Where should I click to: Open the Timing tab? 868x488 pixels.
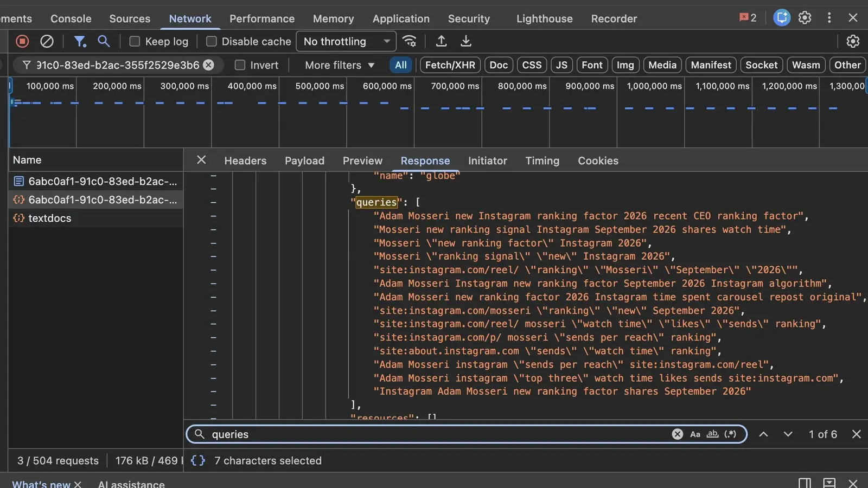pyautogui.click(x=542, y=160)
